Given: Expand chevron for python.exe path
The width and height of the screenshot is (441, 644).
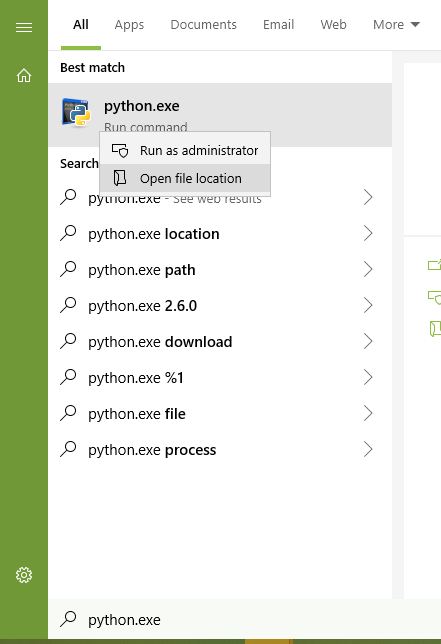Looking at the screenshot, I should [368, 269].
